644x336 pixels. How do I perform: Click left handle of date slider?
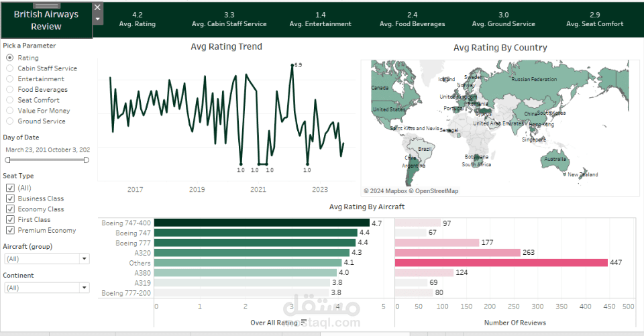(x=7, y=160)
